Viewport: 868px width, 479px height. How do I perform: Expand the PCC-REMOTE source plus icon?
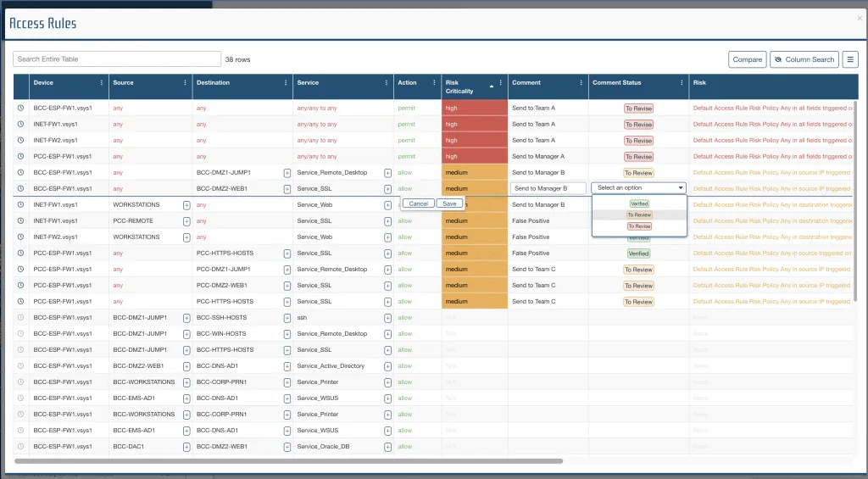tap(186, 221)
